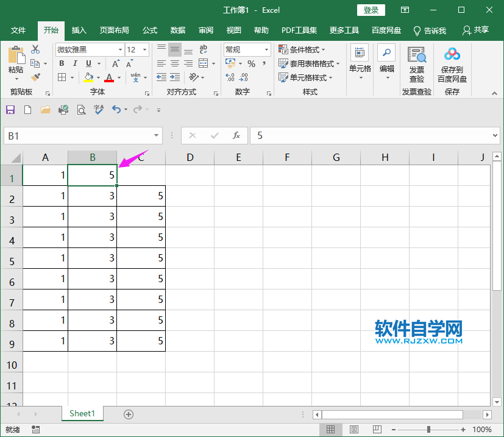This screenshot has width=504, height=437.
Task: Open the font size dropdown
Action: (x=144, y=49)
